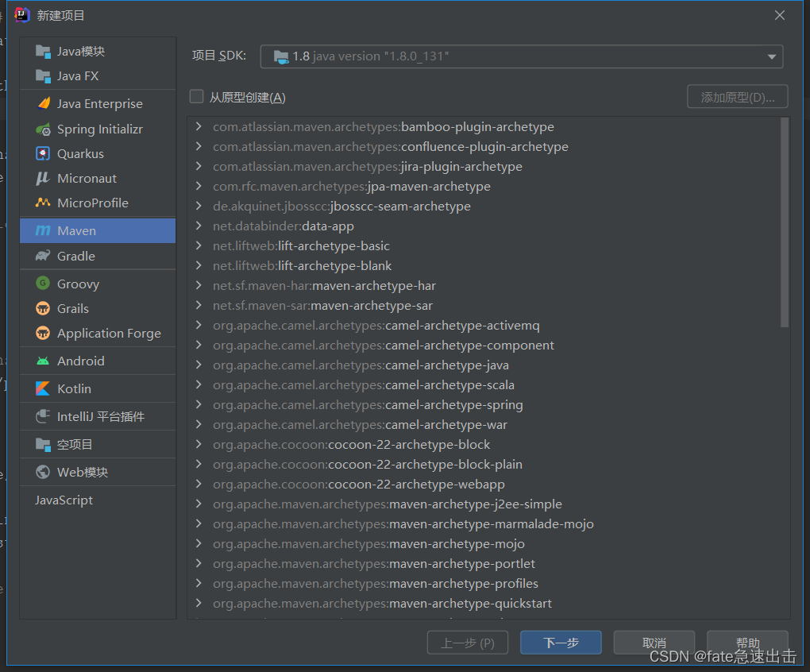Expand maven-archetype-quickstart node
810x672 pixels.
click(199, 603)
